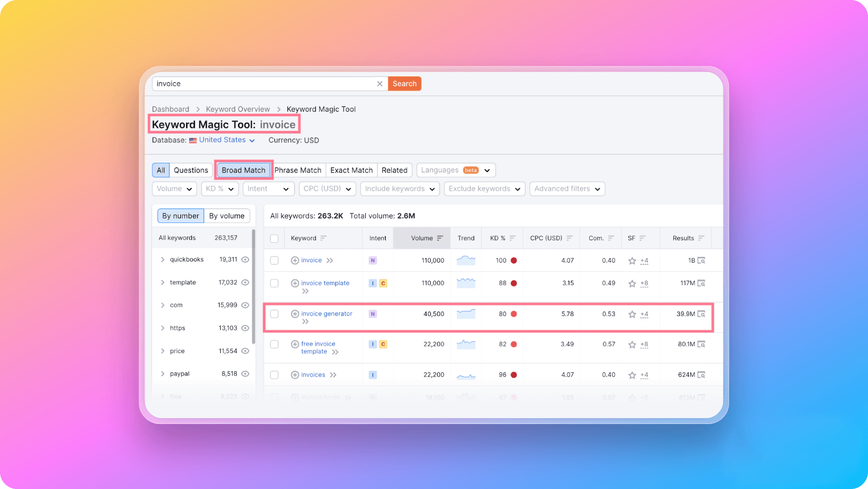This screenshot has height=489, width=868.
Task: Open the Volume filter dropdown
Action: tap(175, 189)
